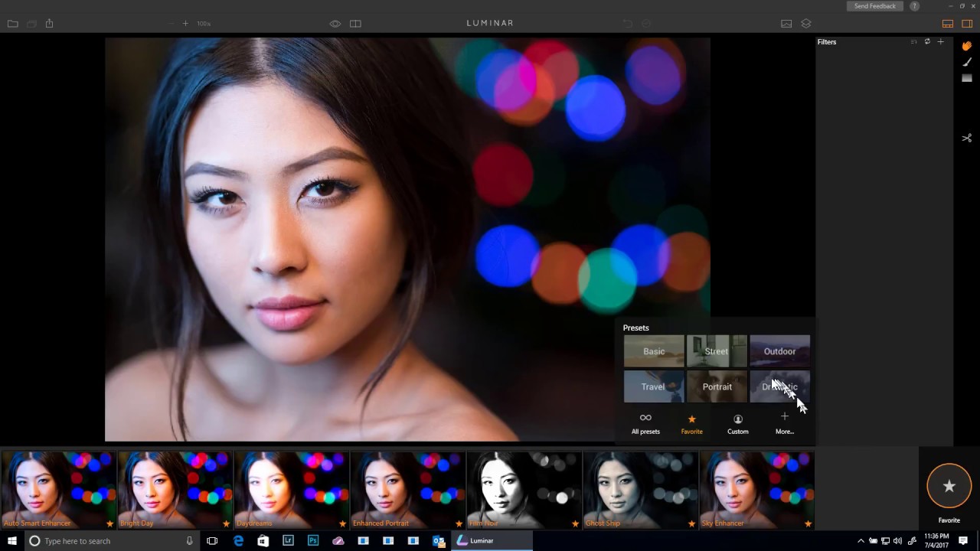Toggle the layers panel icon

coord(806,24)
